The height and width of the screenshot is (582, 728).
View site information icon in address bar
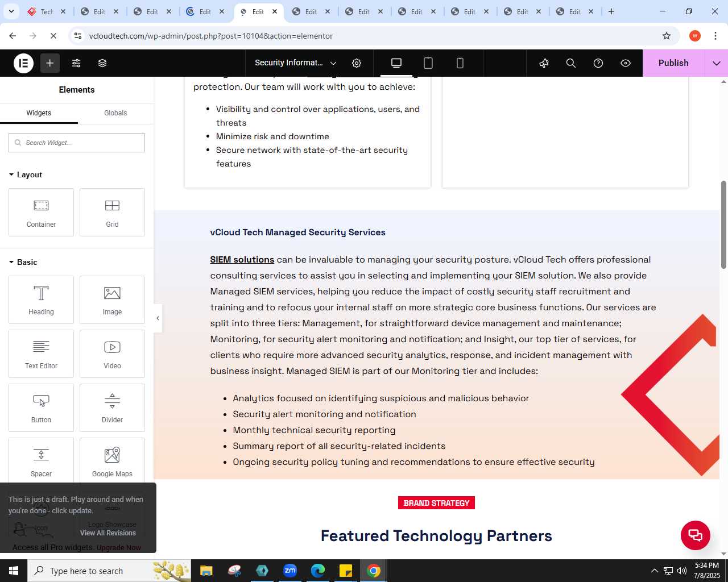pos(78,36)
